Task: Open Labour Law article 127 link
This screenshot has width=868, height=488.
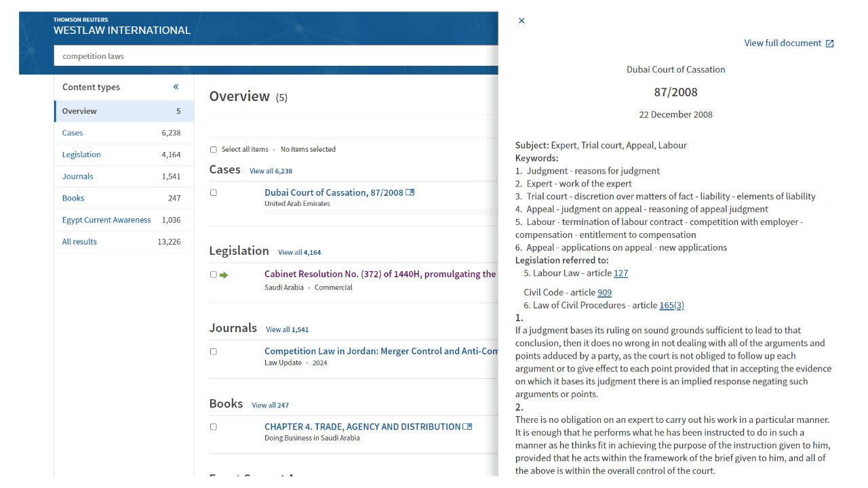Action: [620, 273]
